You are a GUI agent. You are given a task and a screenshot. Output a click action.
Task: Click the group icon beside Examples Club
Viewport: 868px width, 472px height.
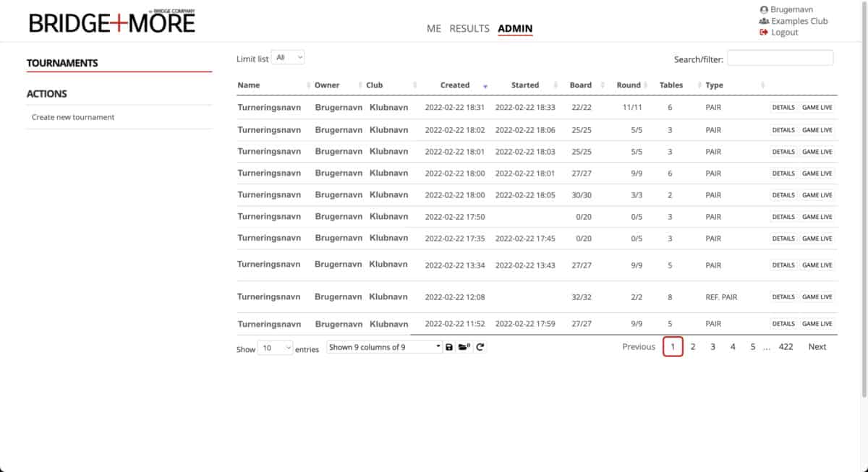click(764, 22)
